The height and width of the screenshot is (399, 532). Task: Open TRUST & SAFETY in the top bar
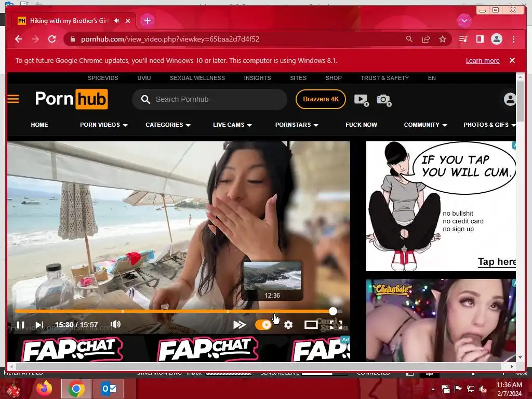pyautogui.click(x=385, y=78)
